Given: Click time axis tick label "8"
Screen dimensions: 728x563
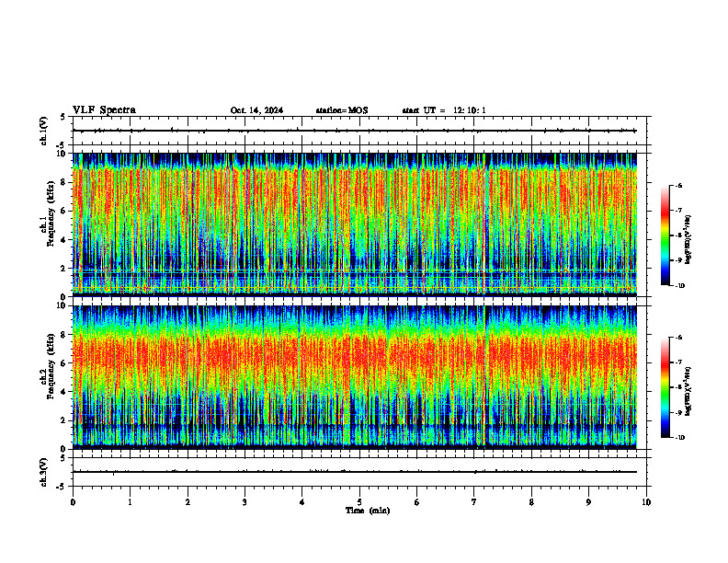Looking at the screenshot, I should [531, 502].
